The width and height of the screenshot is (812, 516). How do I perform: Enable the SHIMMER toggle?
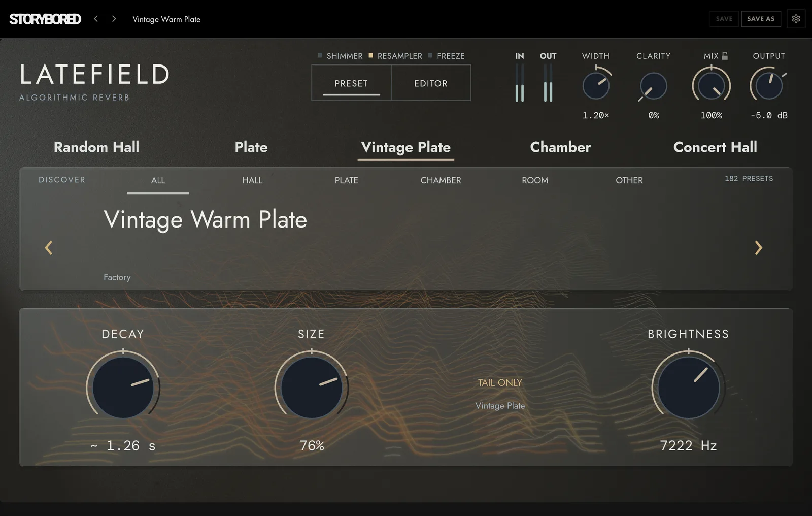pyautogui.click(x=340, y=56)
